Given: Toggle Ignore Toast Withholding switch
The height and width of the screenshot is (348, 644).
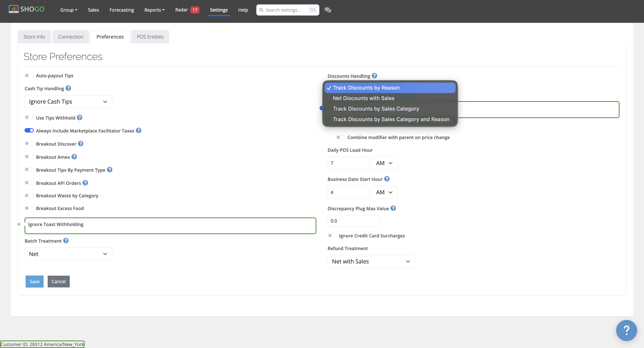Looking at the screenshot, I should tap(21, 224).
